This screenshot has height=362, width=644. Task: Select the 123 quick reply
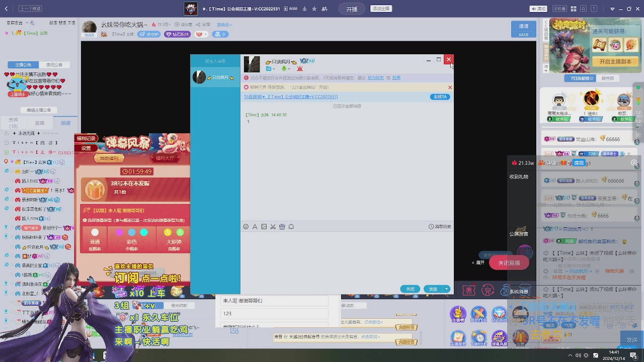[x=274, y=313]
